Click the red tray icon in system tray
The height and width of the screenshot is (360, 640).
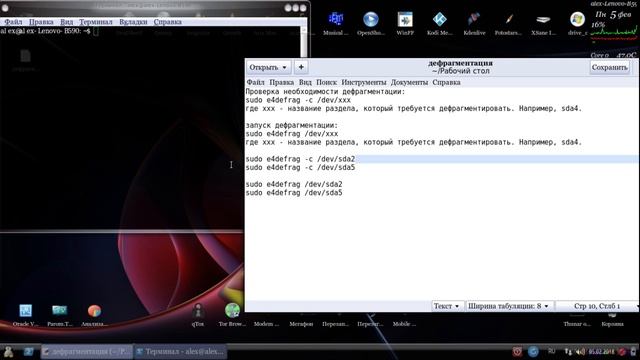[517, 351]
